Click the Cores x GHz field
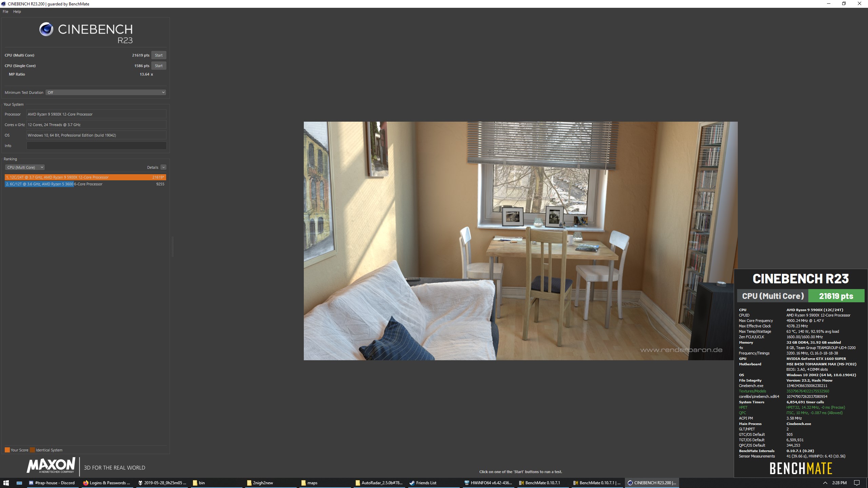This screenshot has height=488, width=868. click(96, 125)
